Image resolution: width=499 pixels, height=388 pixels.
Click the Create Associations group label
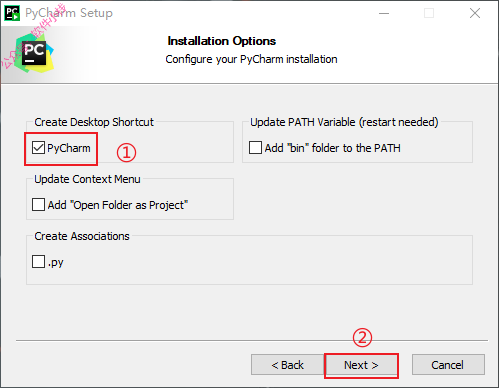(82, 236)
